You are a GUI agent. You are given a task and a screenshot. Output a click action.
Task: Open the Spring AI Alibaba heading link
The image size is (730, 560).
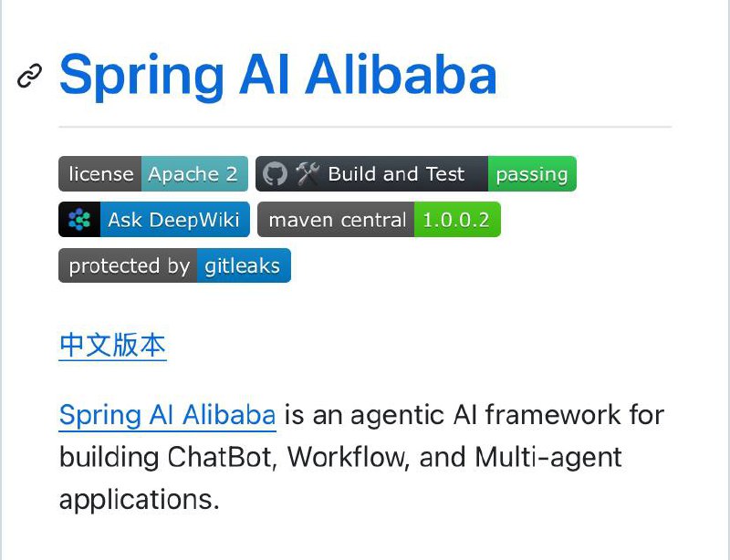click(278, 76)
